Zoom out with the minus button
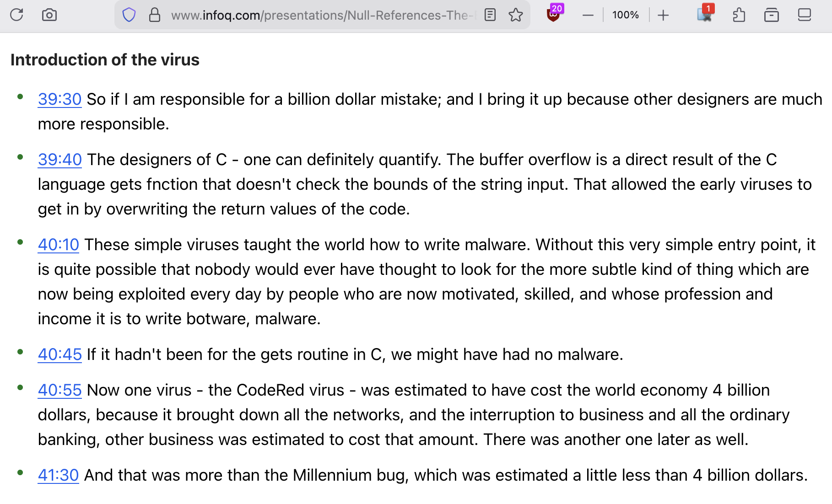Viewport: 832px width, 504px height. pyautogui.click(x=588, y=15)
